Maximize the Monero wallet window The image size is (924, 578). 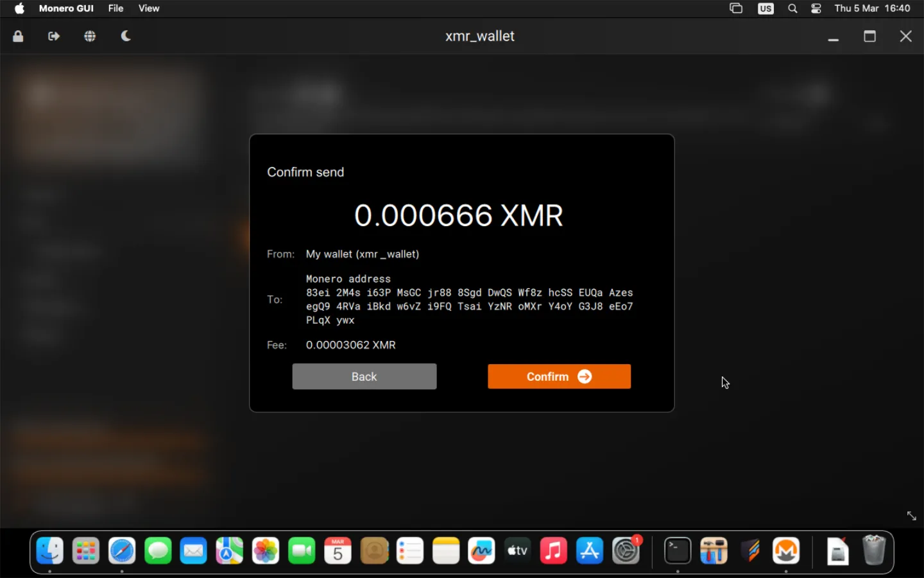pyautogui.click(x=869, y=36)
